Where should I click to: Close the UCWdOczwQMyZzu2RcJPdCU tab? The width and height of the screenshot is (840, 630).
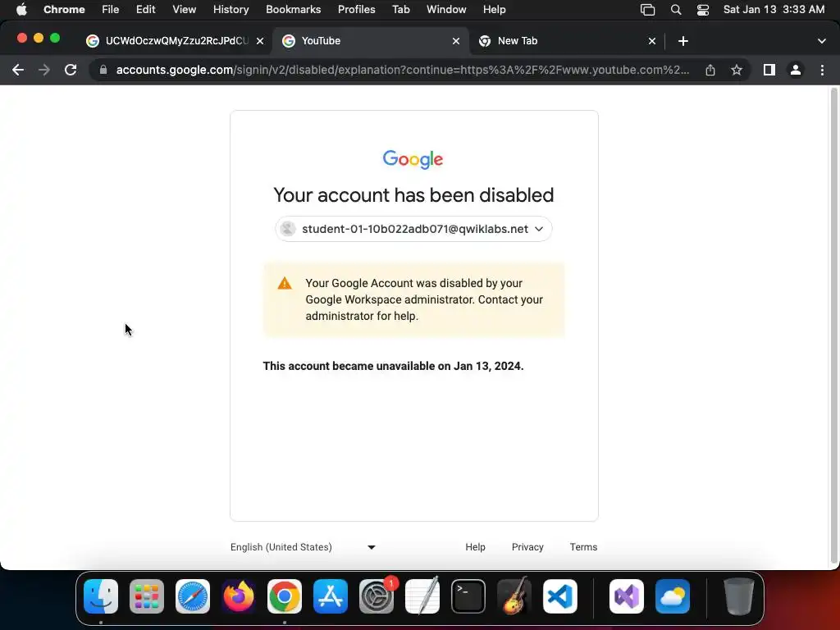260,41
